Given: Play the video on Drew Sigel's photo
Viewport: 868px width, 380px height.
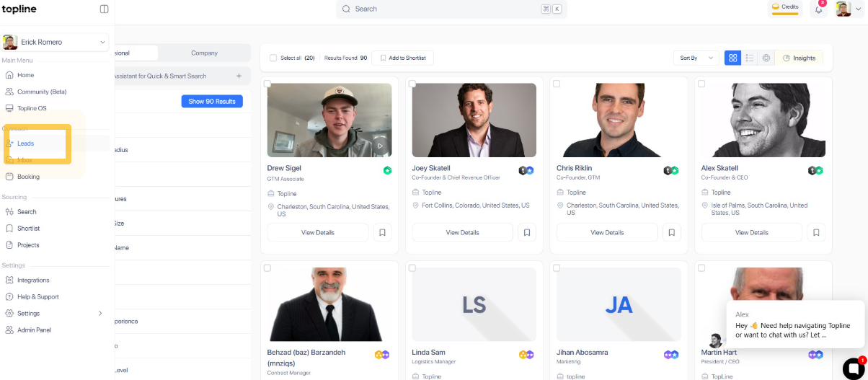Looking at the screenshot, I should click(x=380, y=145).
